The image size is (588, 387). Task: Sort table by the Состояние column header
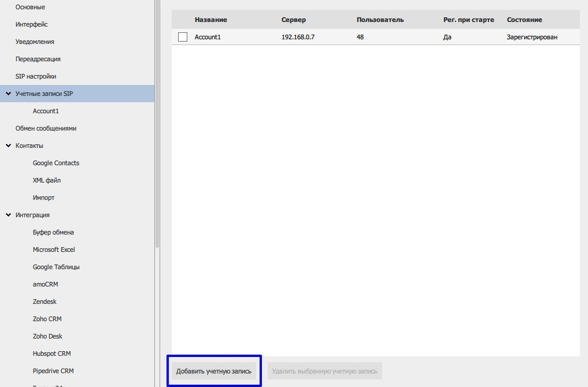click(x=524, y=20)
